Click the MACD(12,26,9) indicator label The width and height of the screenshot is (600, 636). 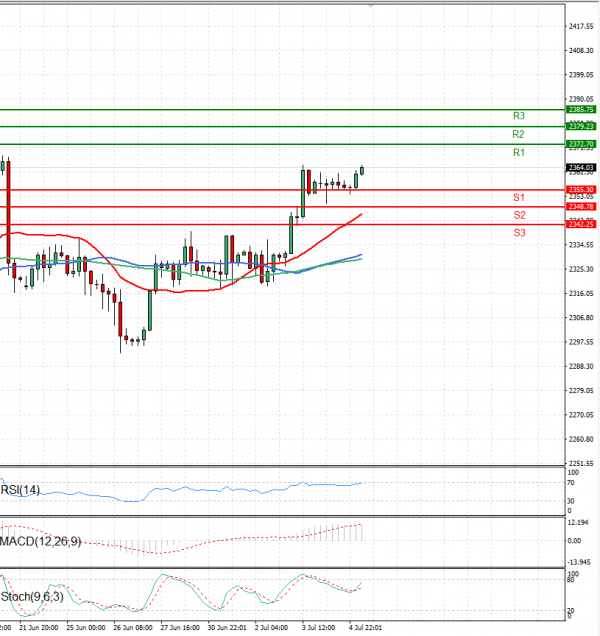pos(41,541)
